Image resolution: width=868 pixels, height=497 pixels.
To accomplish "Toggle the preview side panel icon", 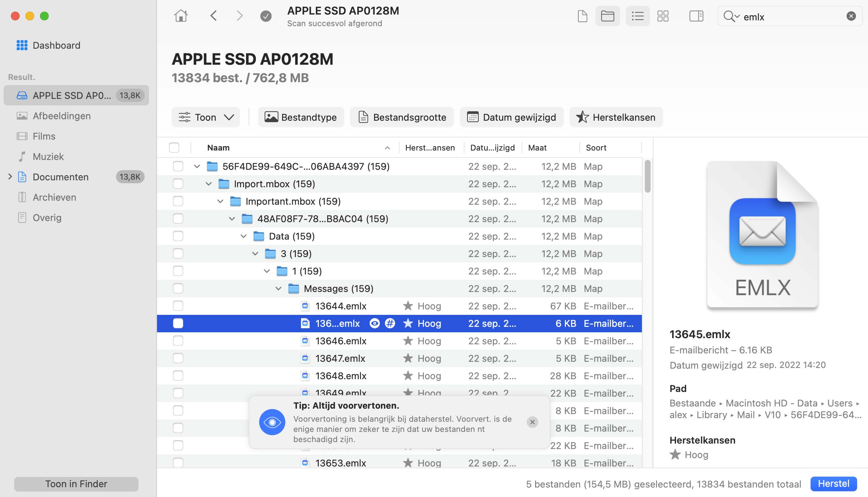I will (x=696, y=16).
